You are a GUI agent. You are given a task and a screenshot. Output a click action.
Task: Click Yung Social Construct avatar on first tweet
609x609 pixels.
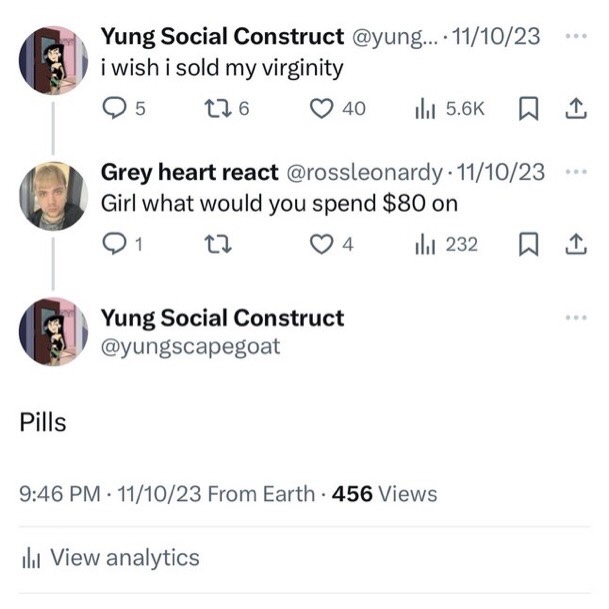[52, 60]
